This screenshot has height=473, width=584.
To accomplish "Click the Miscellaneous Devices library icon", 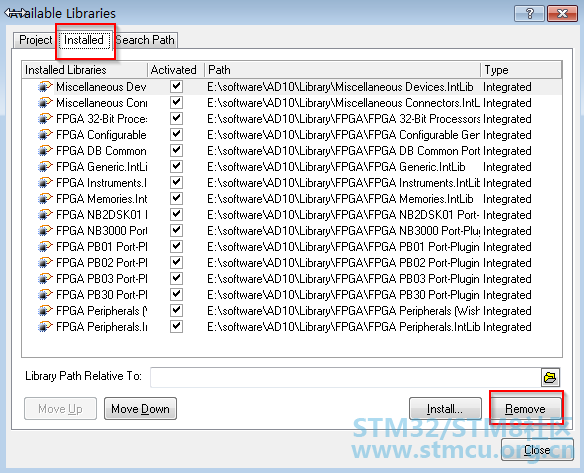I will [x=45, y=87].
